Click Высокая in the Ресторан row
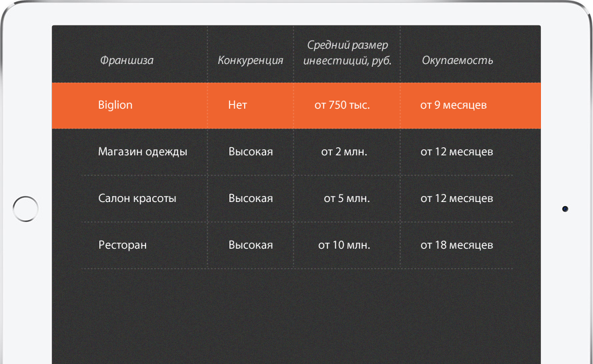 pos(250,245)
